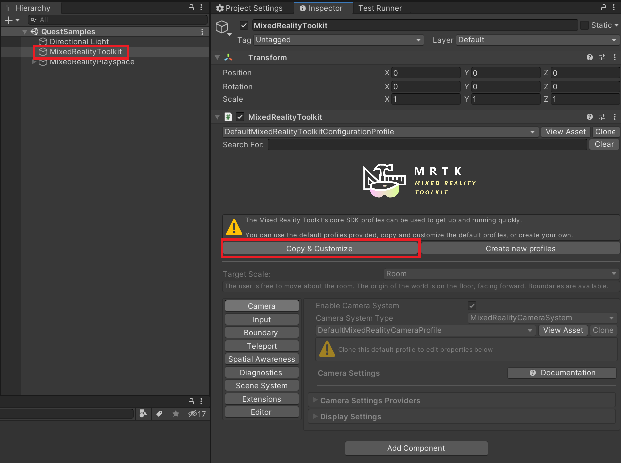Screen dimensions: 621x463
Task: Click the Copy & Customize button
Action: point(320,247)
